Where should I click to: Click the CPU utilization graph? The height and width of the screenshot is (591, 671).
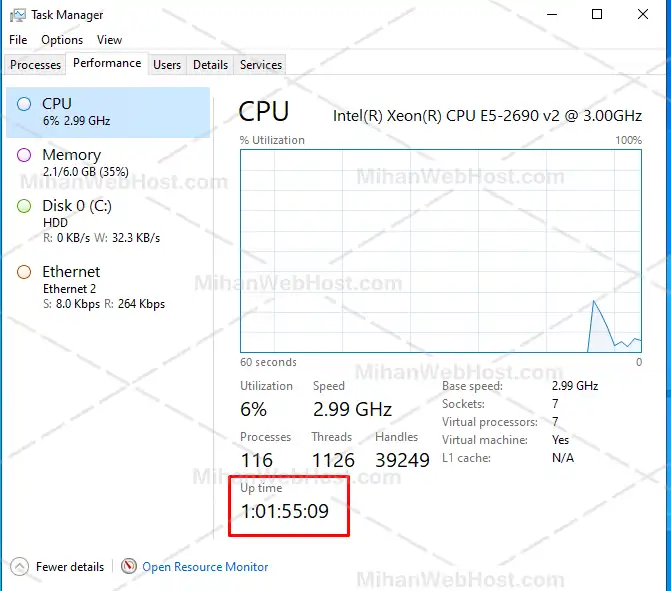[441, 250]
